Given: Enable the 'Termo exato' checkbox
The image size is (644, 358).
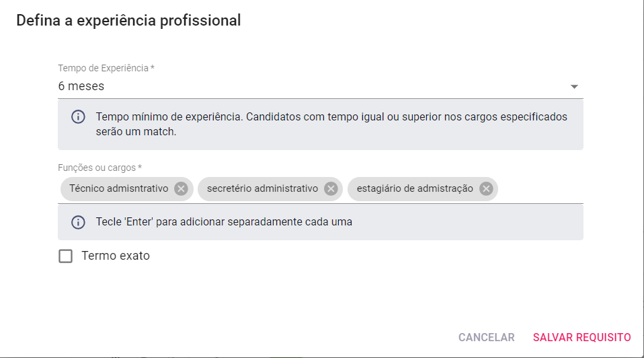Looking at the screenshot, I should 65,256.
